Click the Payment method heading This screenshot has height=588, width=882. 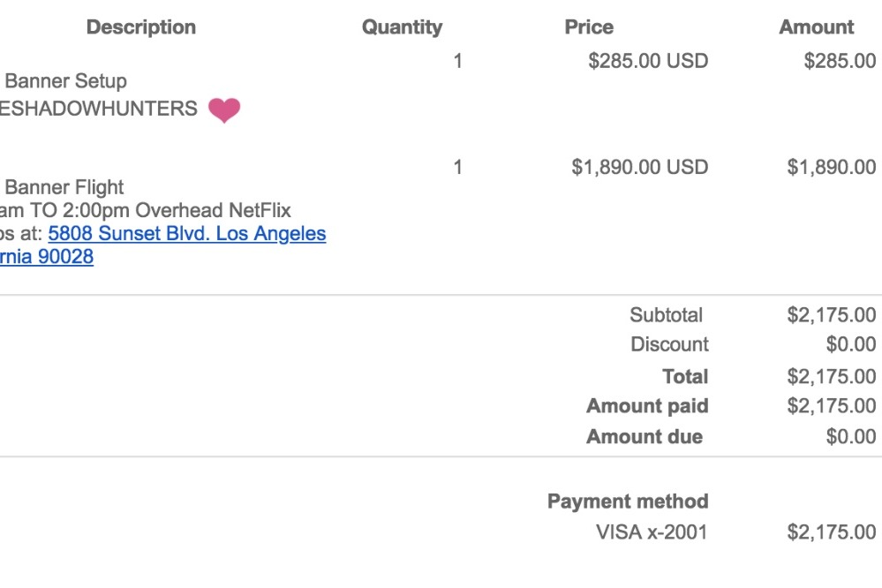(x=628, y=501)
